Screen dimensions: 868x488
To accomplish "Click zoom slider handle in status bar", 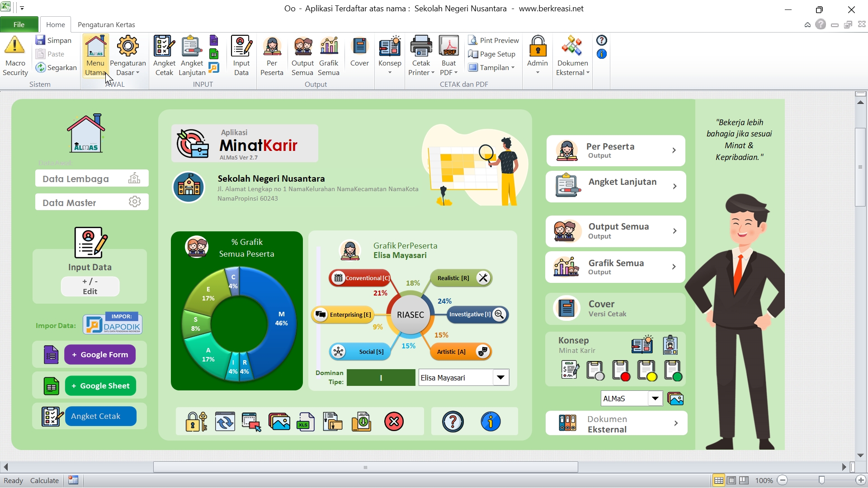I will tap(821, 480).
